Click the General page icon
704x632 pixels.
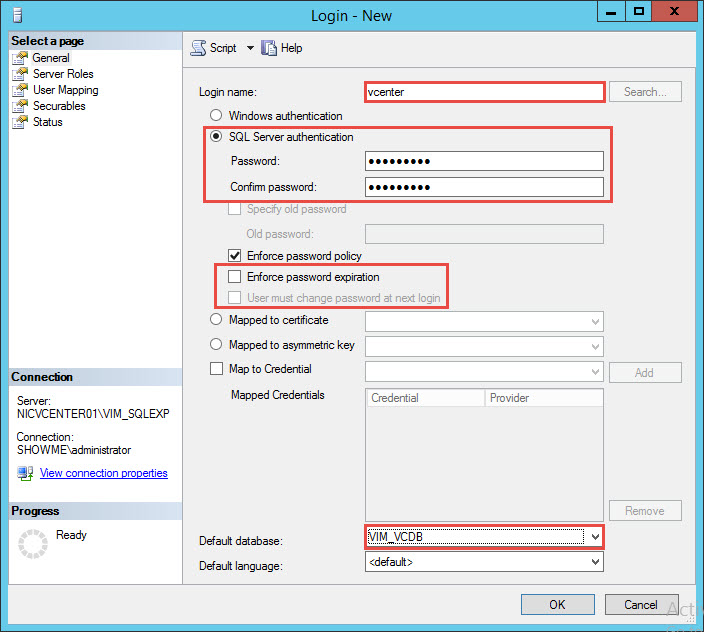point(20,58)
